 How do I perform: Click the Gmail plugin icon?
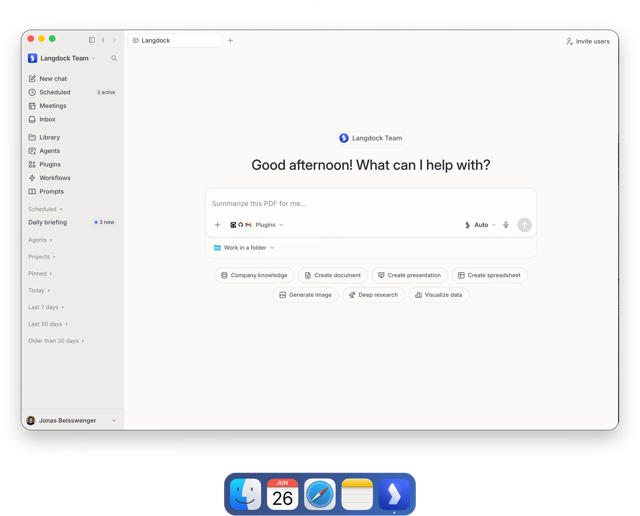[x=248, y=225]
